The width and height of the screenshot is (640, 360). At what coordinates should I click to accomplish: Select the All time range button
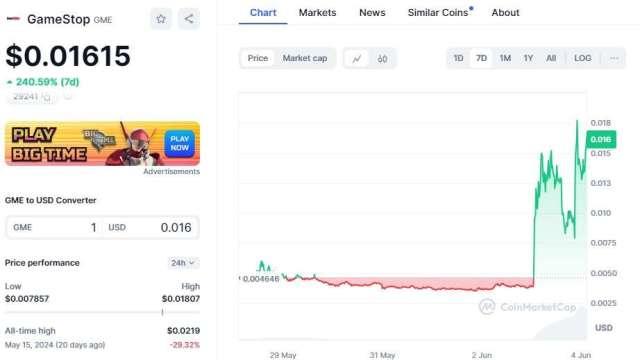pos(551,58)
